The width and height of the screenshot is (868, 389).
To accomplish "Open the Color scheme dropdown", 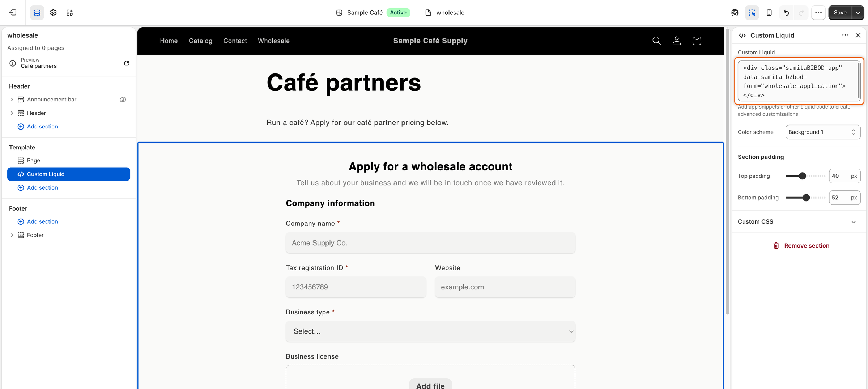I will point(823,132).
